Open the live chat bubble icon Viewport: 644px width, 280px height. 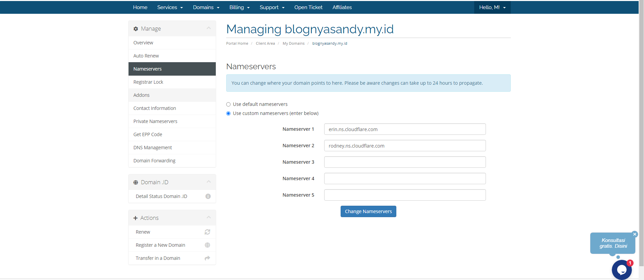pos(622,270)
